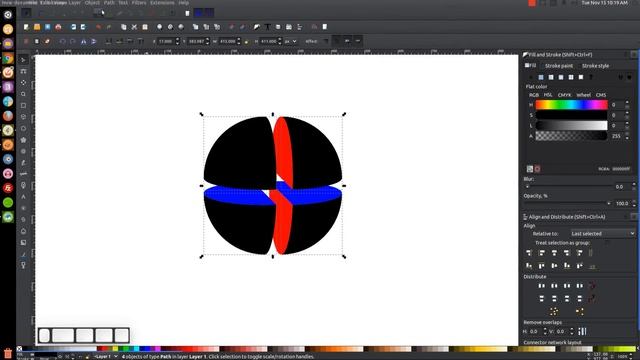Select the Selector arrow tool
Screen dimensions: 640x360
coord(23,60)
